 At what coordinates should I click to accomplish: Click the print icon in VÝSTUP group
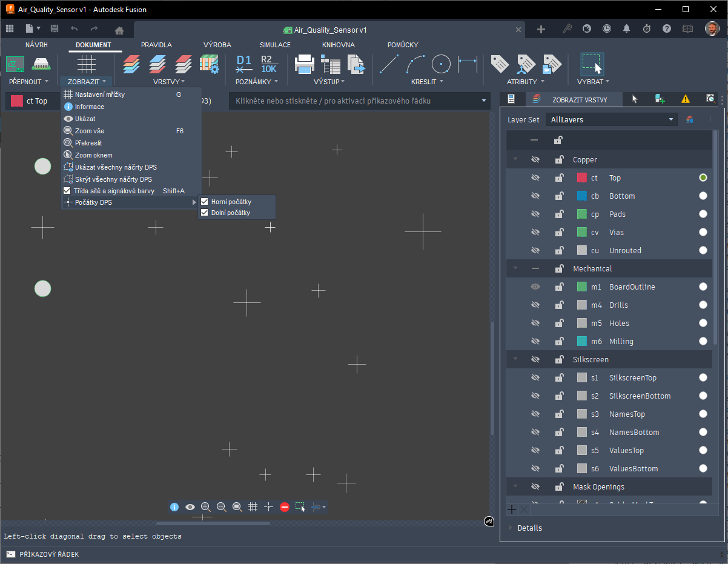(x=304, y=63)
